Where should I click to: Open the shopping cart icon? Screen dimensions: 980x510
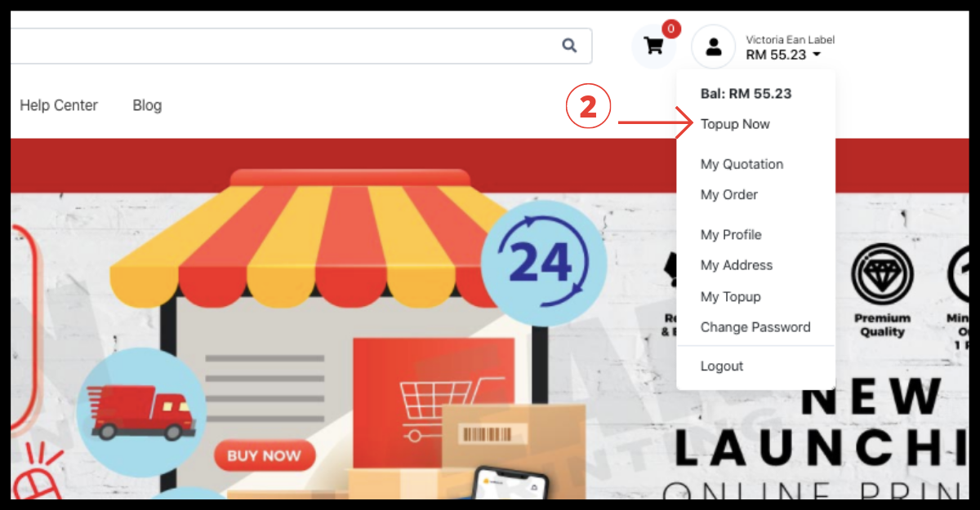pos(654,46)
